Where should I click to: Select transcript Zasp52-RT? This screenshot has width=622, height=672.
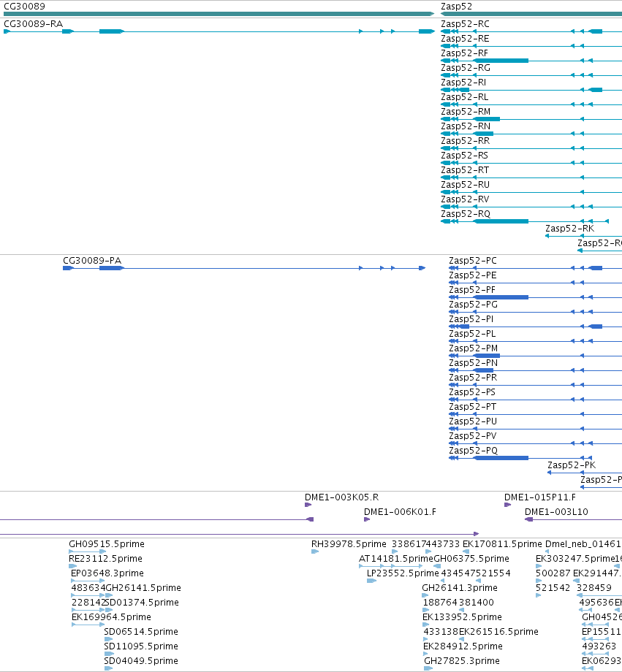point(465,169)
